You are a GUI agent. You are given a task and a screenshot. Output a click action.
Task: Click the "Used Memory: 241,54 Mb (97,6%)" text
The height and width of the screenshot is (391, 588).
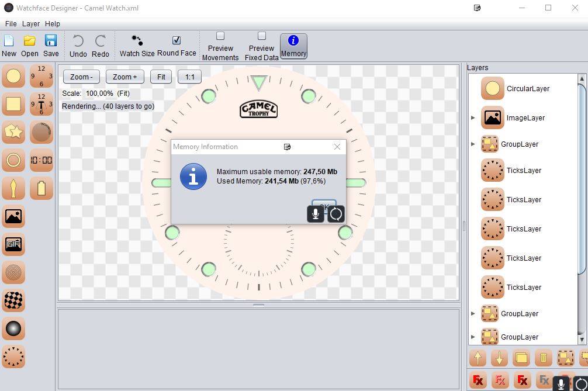coord(271,181)
